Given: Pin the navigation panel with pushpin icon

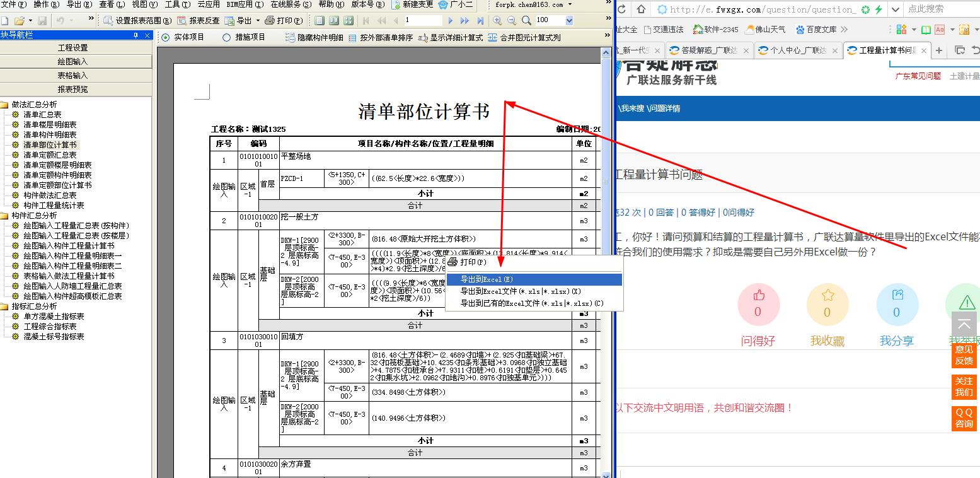Looking at the screenshot, I should (x=135, y=35).
